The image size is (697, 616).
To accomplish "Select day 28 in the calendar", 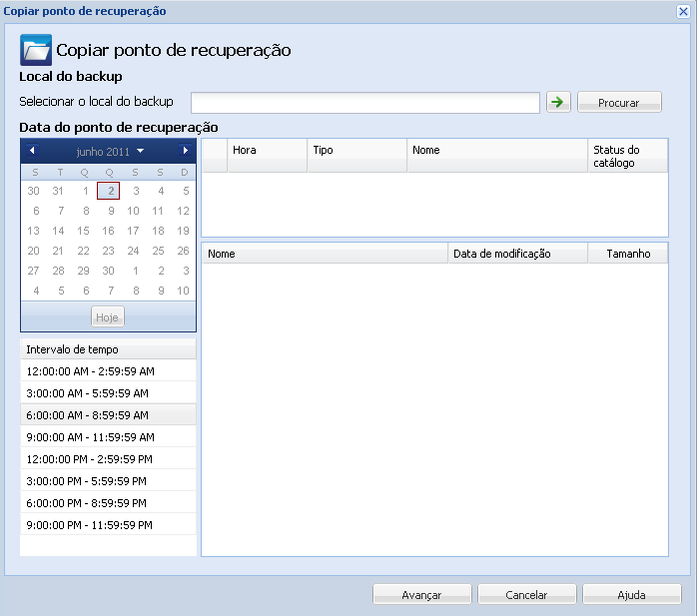I will click(x=58, y=271).
